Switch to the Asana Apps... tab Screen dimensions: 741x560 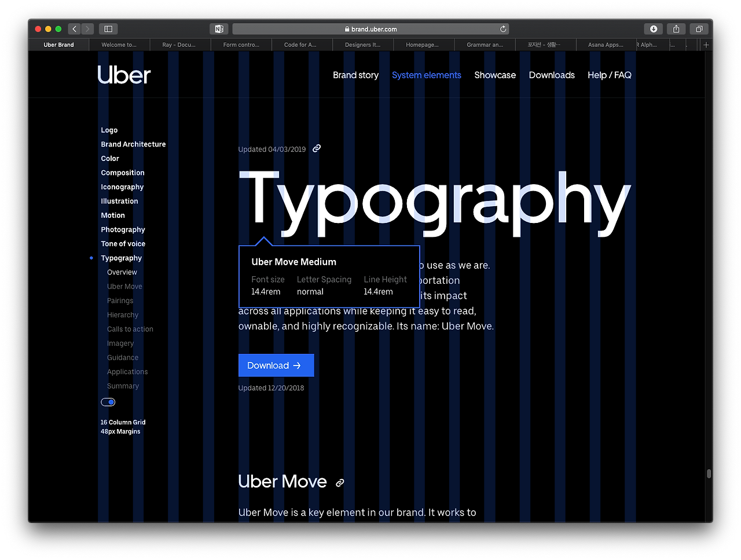point(606,45)
